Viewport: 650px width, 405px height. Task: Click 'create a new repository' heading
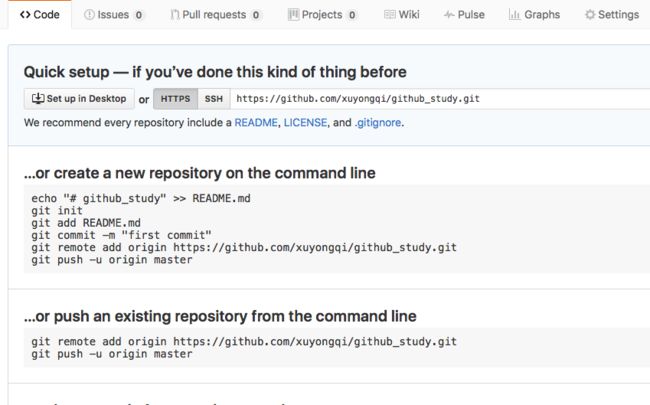point(200,173)
